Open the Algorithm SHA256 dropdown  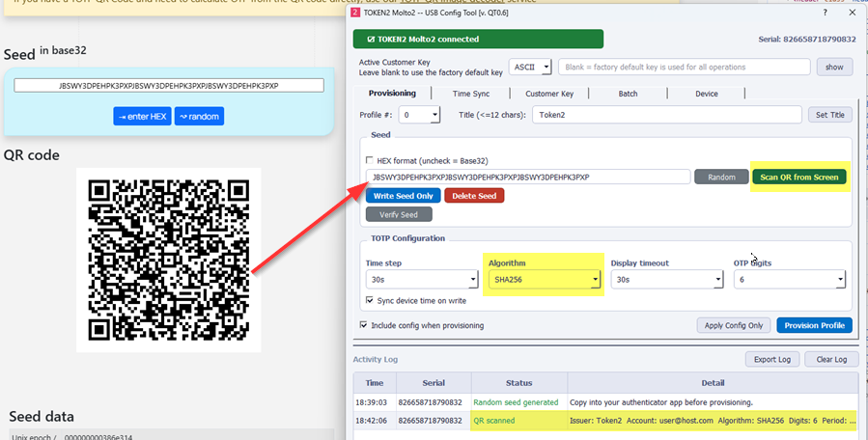tap(543, 280)
